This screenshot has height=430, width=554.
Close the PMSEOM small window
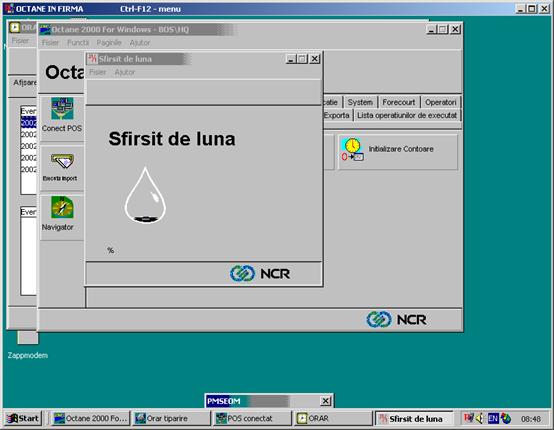pyautogui.click(x=325, y=401)
